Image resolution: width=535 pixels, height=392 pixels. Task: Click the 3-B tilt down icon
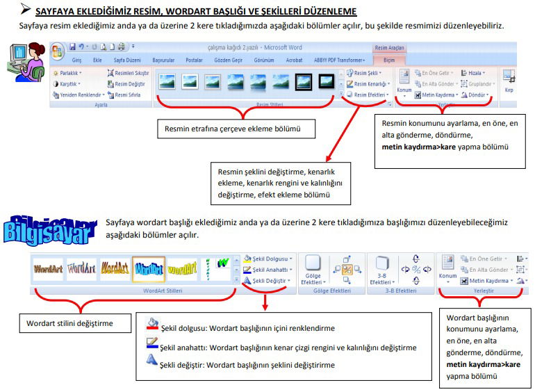point(416,281)
